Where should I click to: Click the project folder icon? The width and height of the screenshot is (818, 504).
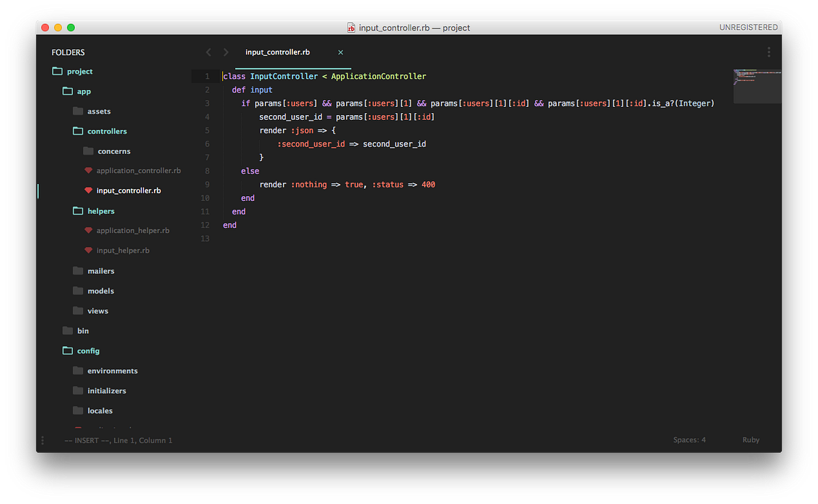tap(57, 72)
